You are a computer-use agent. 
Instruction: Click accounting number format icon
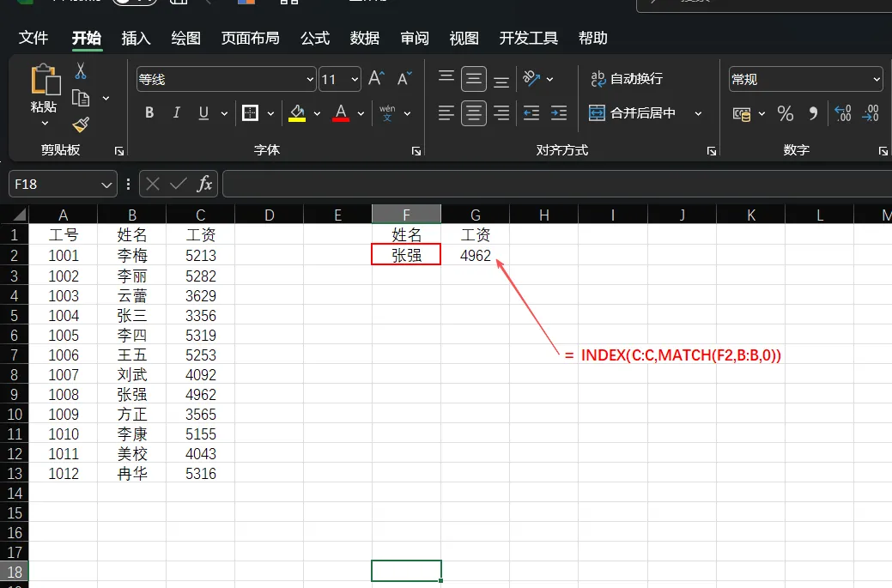click(741, 113)
